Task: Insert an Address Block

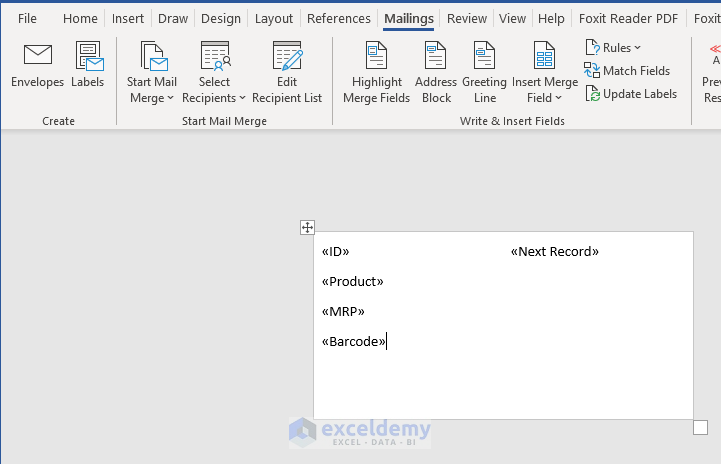Action: pos(436,56)
